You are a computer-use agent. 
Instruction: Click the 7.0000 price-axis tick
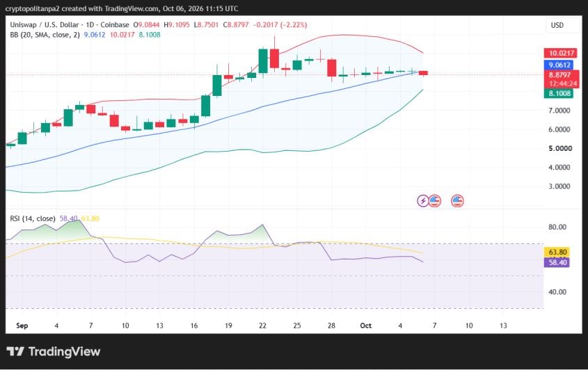point(559,111)
